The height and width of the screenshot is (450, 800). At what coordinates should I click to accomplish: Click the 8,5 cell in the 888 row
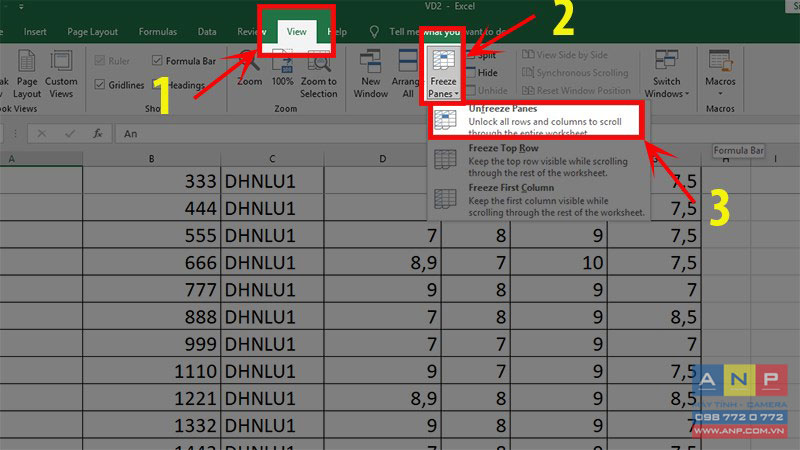[654, 317]
